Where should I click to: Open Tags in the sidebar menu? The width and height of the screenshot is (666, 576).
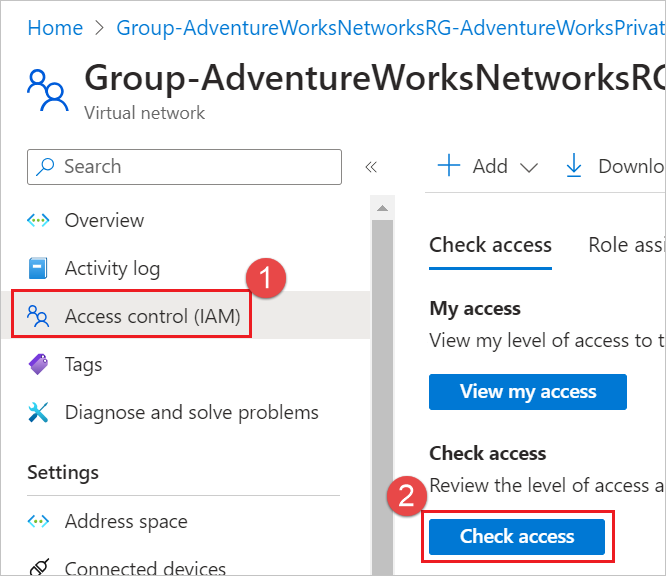(x=83, y=365)
